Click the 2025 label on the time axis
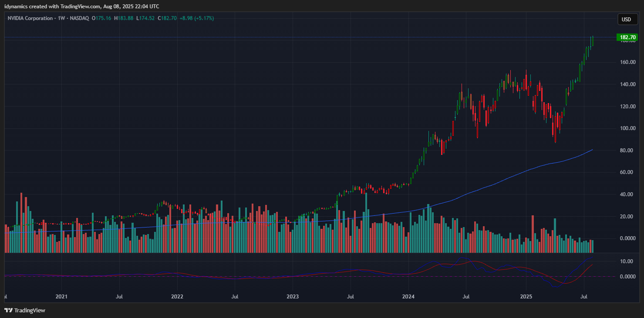 (x=526, y=297)
